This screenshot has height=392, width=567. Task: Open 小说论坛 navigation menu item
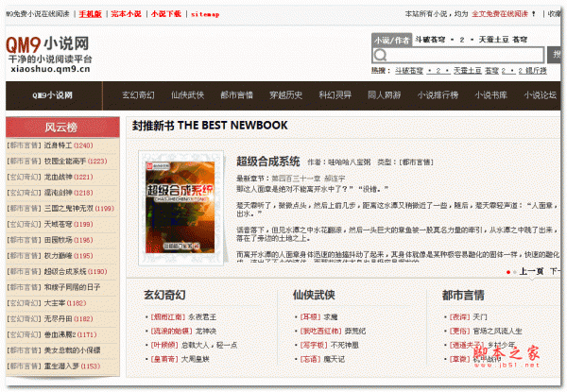coord(541,95)
